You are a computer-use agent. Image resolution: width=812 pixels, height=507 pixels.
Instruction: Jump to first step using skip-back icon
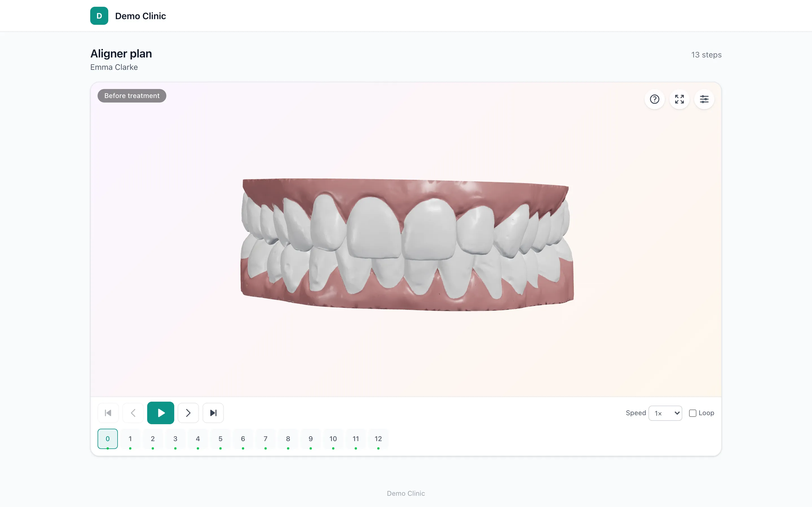point(108,413)
